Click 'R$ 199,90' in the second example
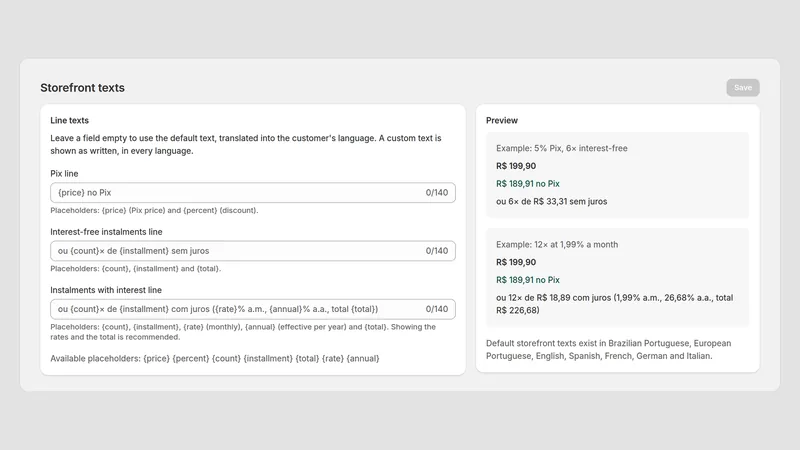Image resolution: width=800 pixels, height=450 pixels. tap(516, 262)
